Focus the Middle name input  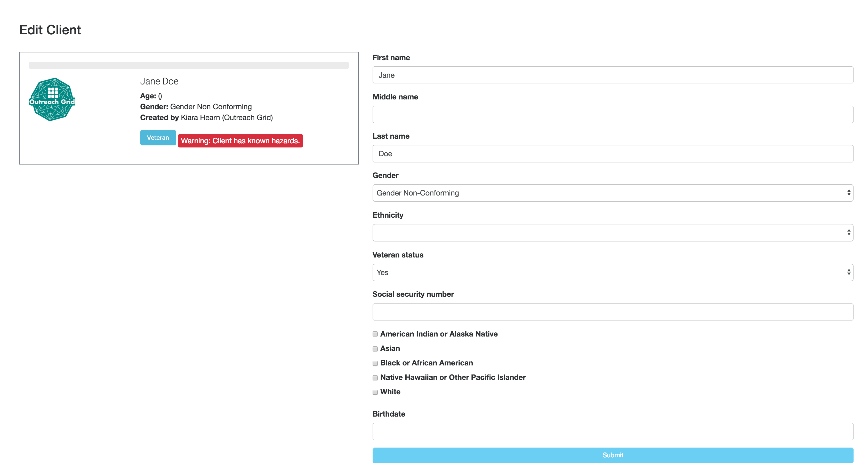click(612, 114)
